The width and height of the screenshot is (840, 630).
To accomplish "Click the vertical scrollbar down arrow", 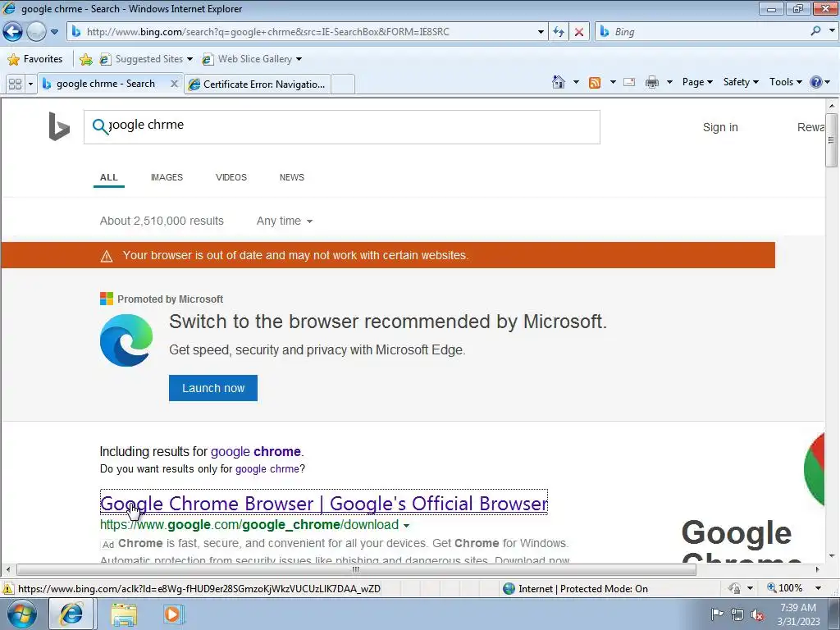I will click(831, 555).
